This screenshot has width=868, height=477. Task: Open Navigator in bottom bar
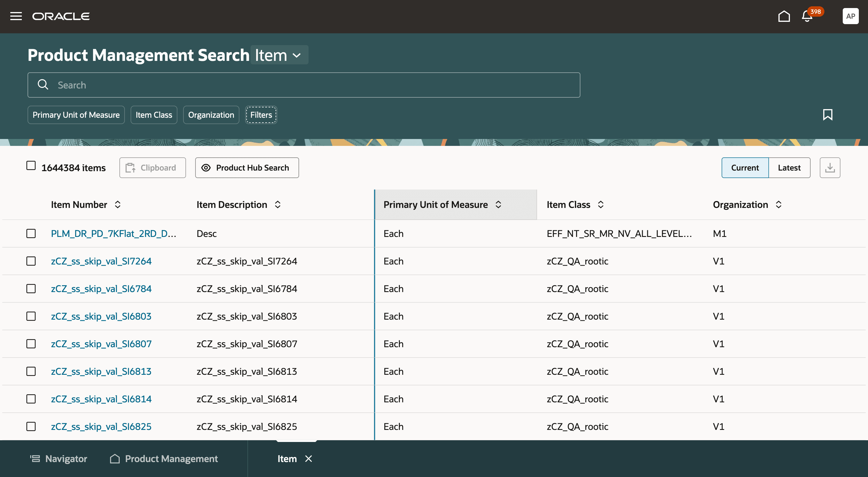click(x=59, y=458)
